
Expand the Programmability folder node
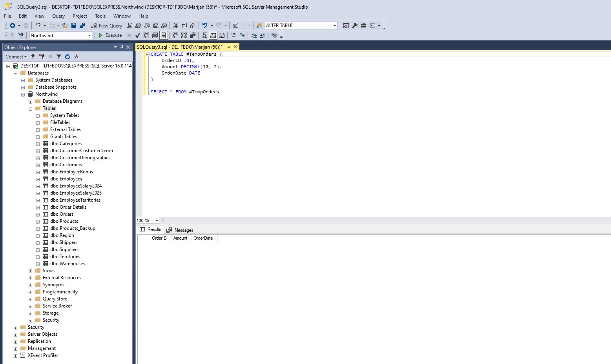tap(30, 292)
